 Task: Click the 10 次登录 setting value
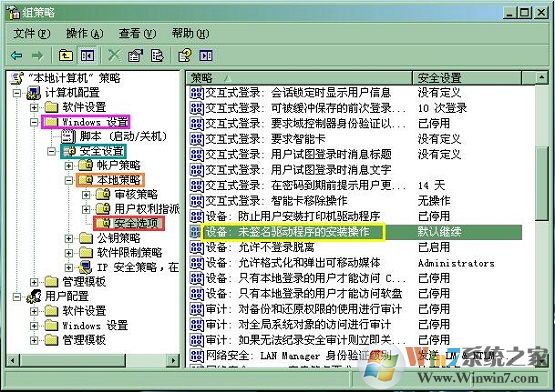(x=442, y=108)
